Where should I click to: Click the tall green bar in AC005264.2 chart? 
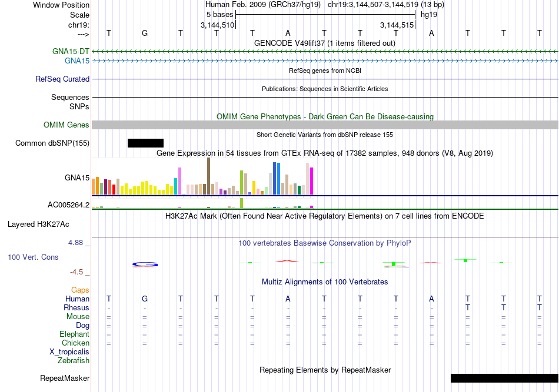pos(242,203)
